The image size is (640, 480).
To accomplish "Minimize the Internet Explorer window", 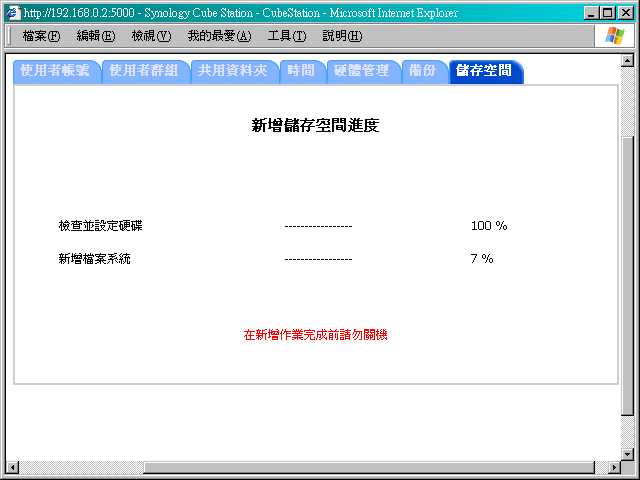I will [x=591, y=13].
